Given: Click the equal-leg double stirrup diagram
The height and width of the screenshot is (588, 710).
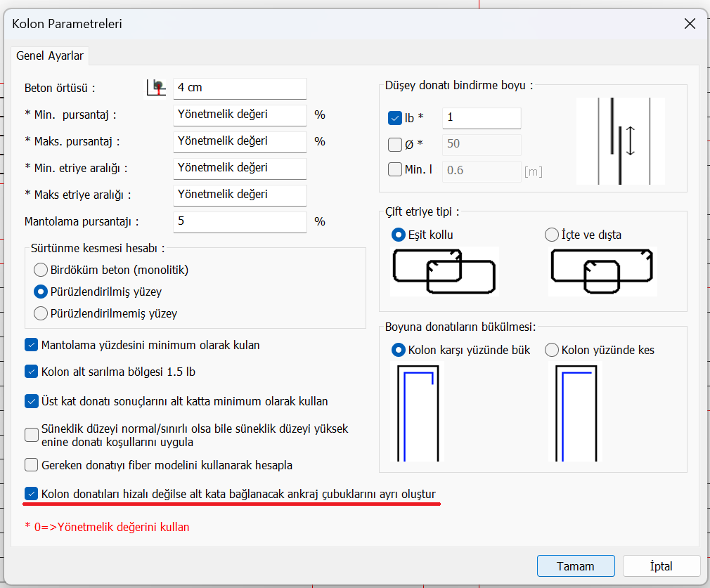Looking at the screenshot, I should point(444,270).
